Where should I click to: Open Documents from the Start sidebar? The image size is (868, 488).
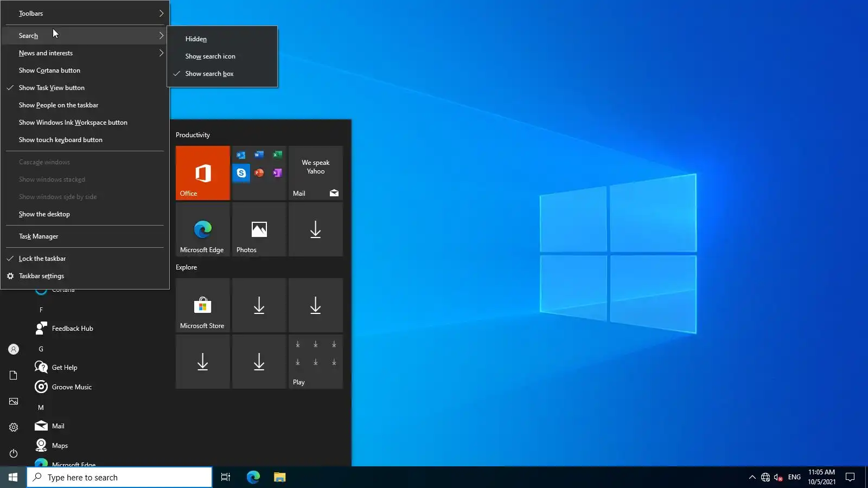coord(14,375)
